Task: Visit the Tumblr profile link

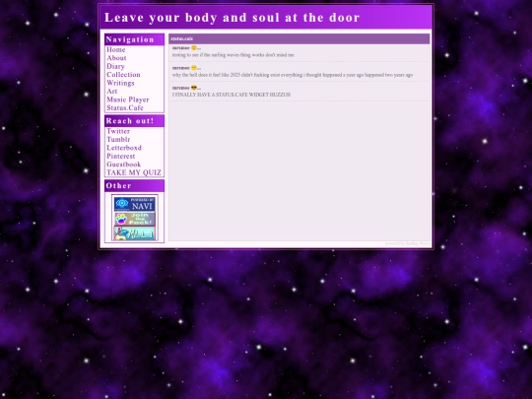Action: (118, 140)
